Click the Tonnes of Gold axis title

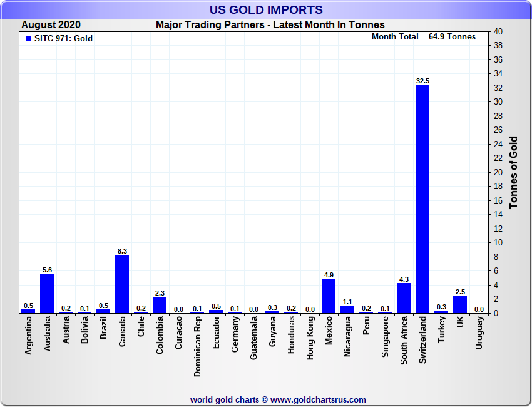click(x=514, y=172)
